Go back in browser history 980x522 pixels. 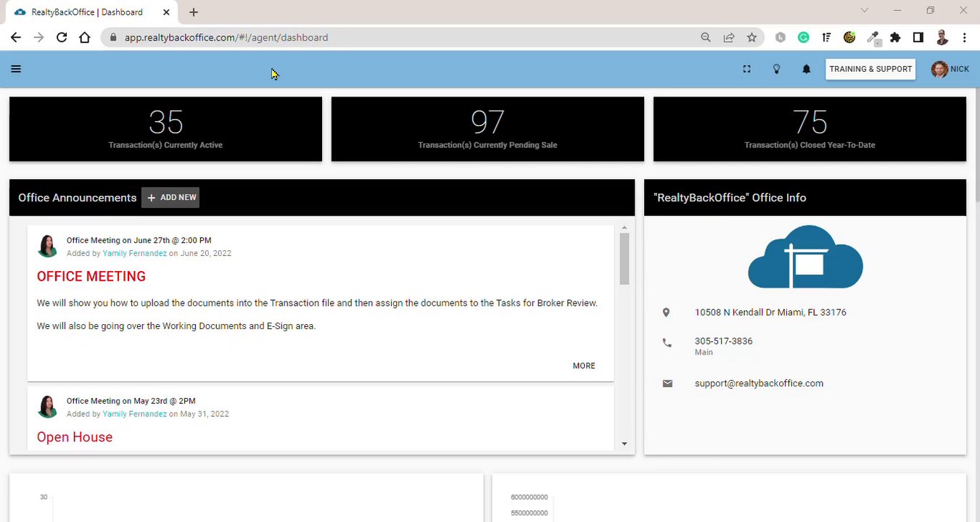click(x=16, y=37)
